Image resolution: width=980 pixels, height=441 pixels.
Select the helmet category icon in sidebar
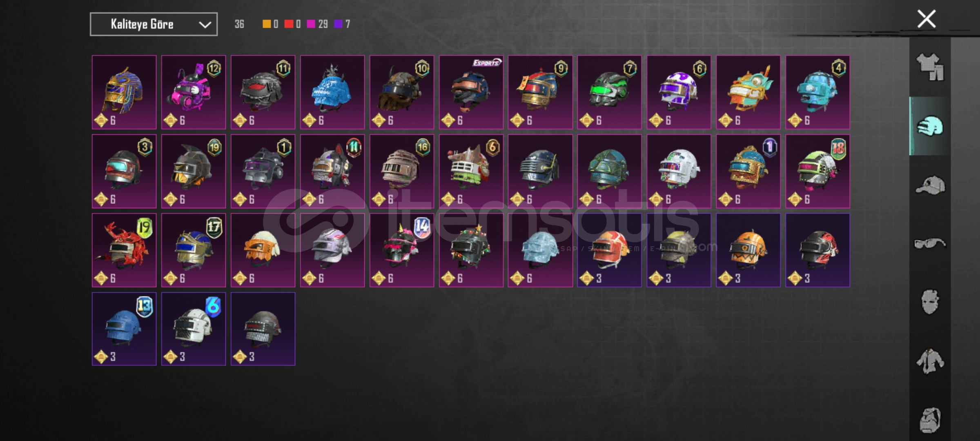pos(930,126)
